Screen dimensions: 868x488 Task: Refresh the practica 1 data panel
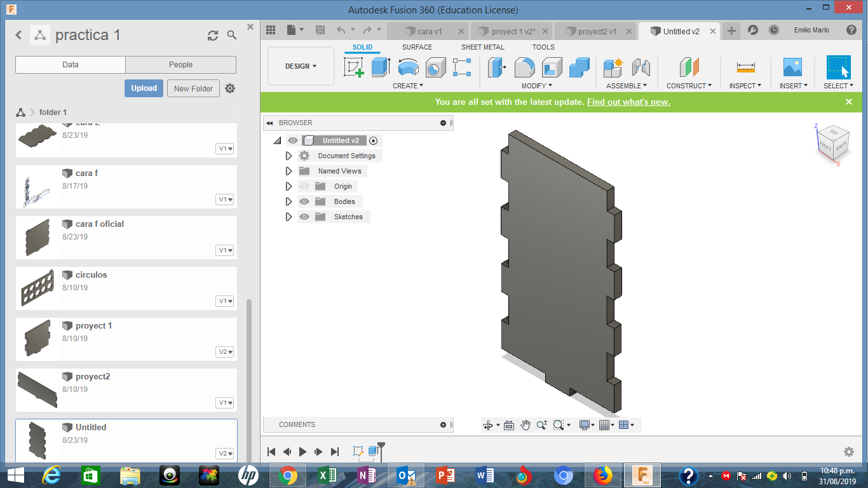pyautogui.click(x=213, y=36)
